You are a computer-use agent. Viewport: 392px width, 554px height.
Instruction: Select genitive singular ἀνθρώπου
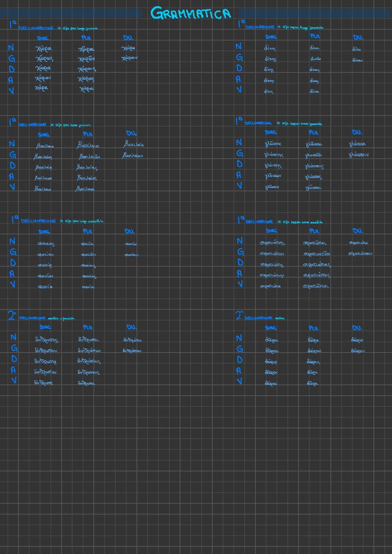point(45,350)
